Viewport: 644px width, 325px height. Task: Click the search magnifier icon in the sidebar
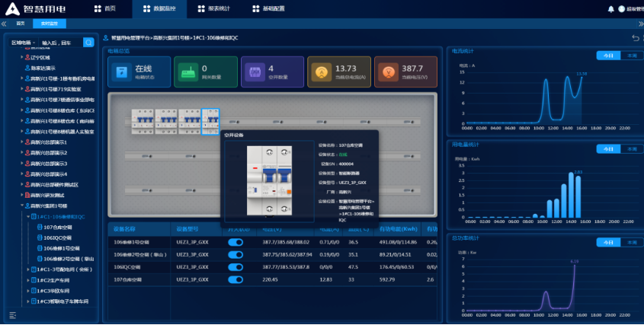(88, 43)
